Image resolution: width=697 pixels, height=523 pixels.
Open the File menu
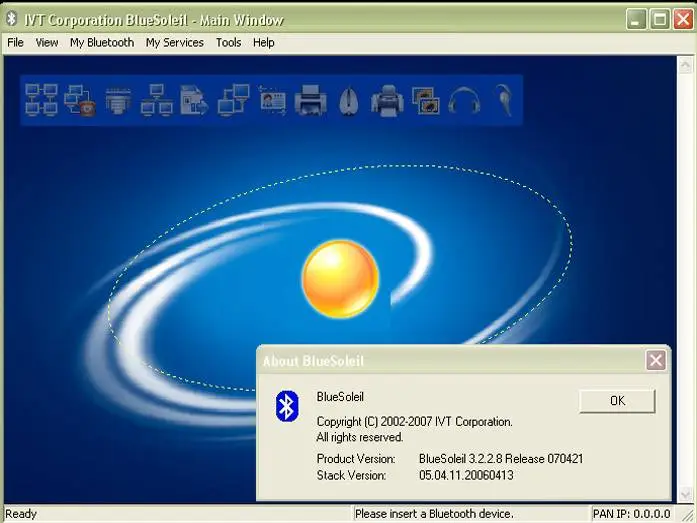pyautogui.click(x=16, y=43)
